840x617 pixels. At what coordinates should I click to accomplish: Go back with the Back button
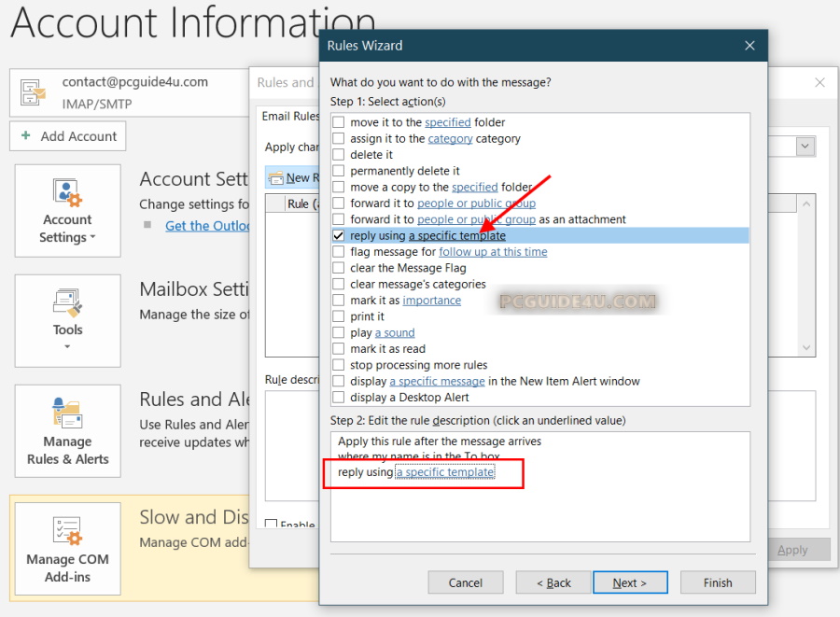coord(553,582)
